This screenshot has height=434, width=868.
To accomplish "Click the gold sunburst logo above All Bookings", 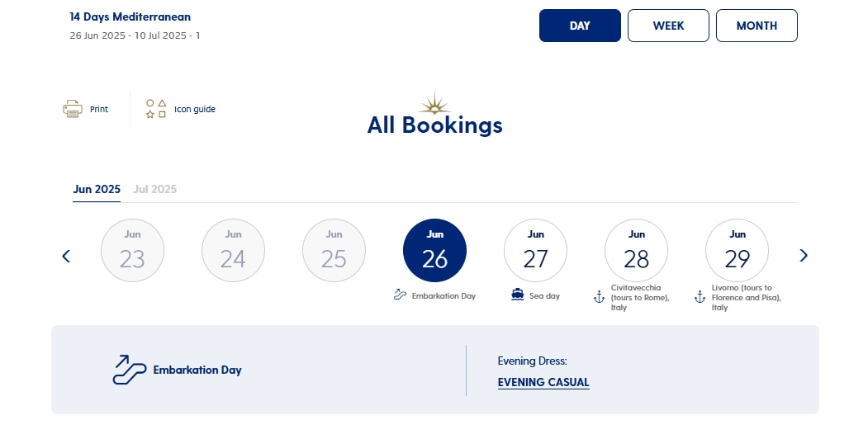I will 434,104.
